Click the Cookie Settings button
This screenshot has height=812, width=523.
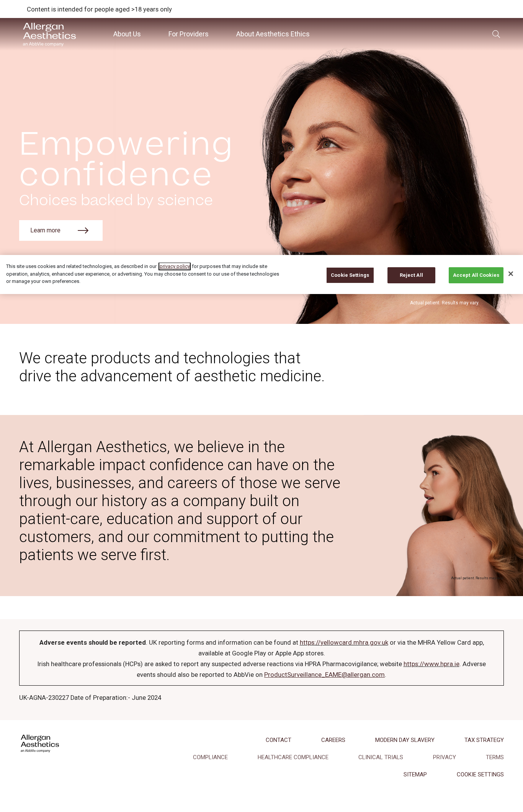(x=350, y=275)
